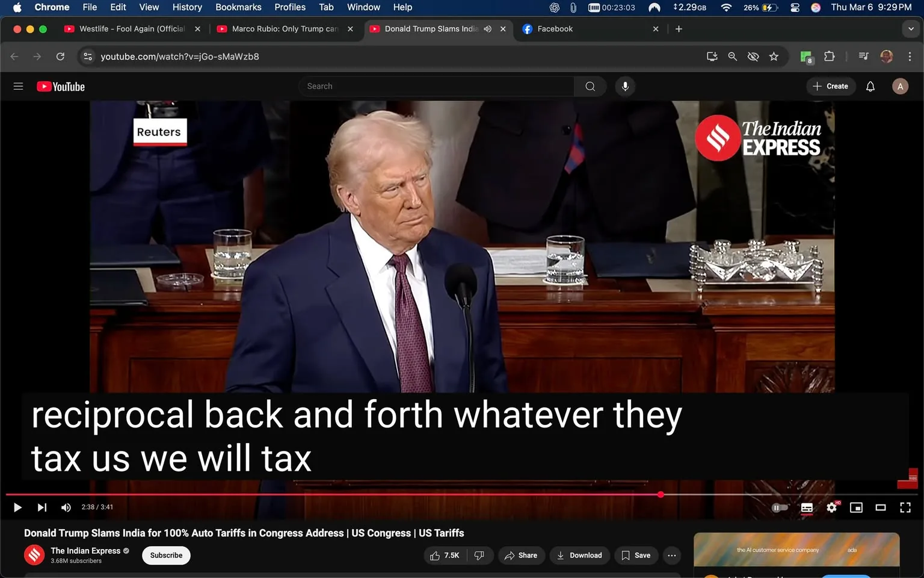Open the YouTube guide hamburger menu
924x578 pixels.
[18, 86]
